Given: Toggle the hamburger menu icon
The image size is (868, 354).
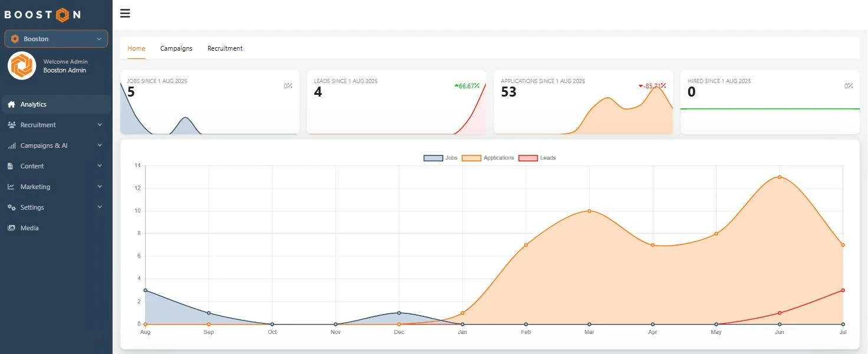Looking at the screenshot, I should pos(125,14).
